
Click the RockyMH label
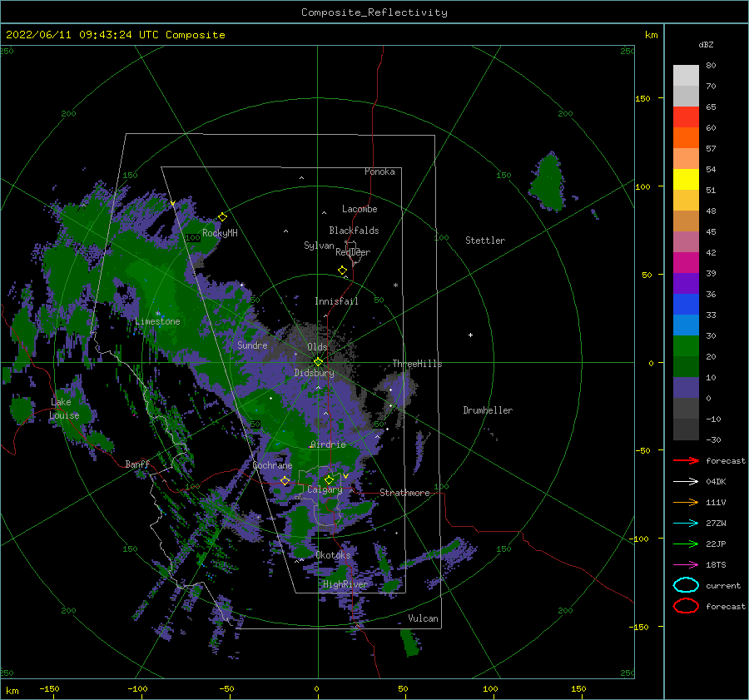point(220,233)
